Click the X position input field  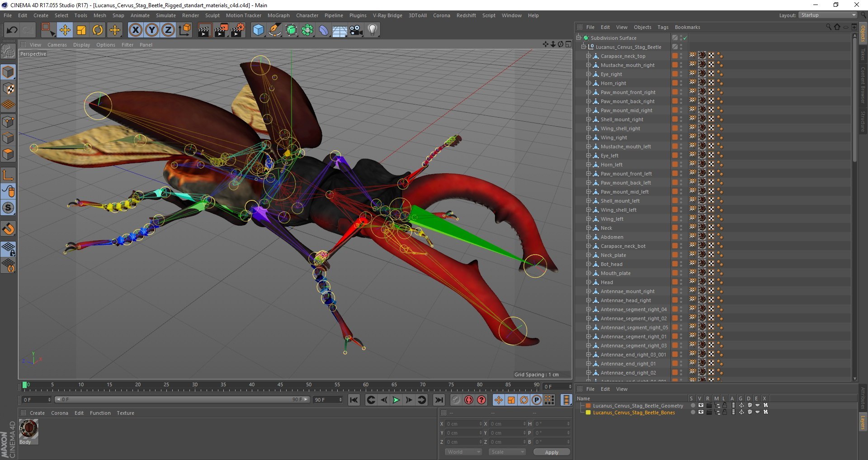(x=464, y=424)
